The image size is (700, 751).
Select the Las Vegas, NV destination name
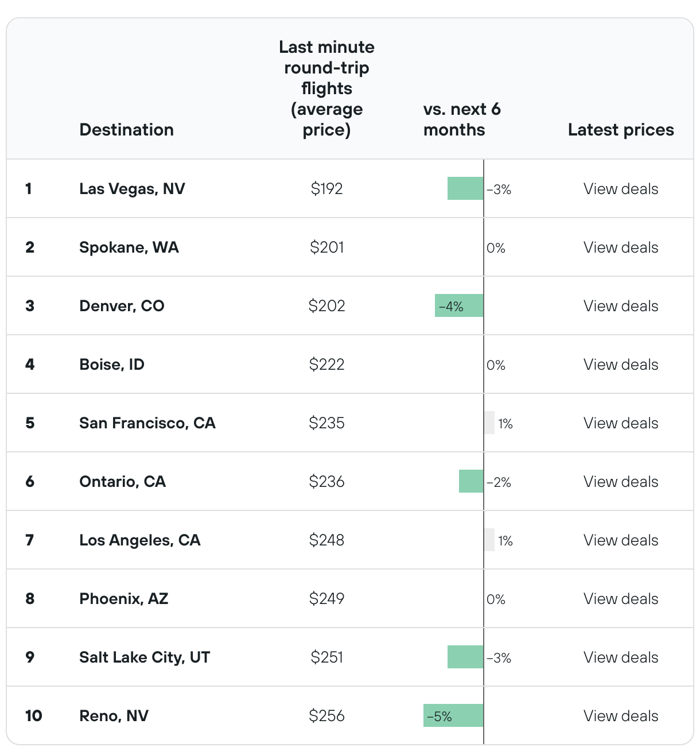[132, 189]
